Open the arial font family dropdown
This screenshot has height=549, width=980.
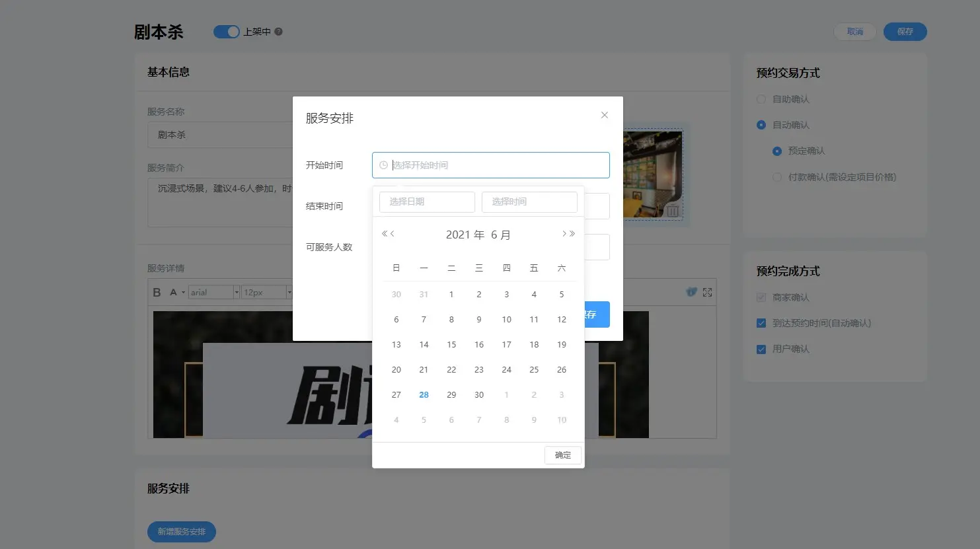point(236,292)
